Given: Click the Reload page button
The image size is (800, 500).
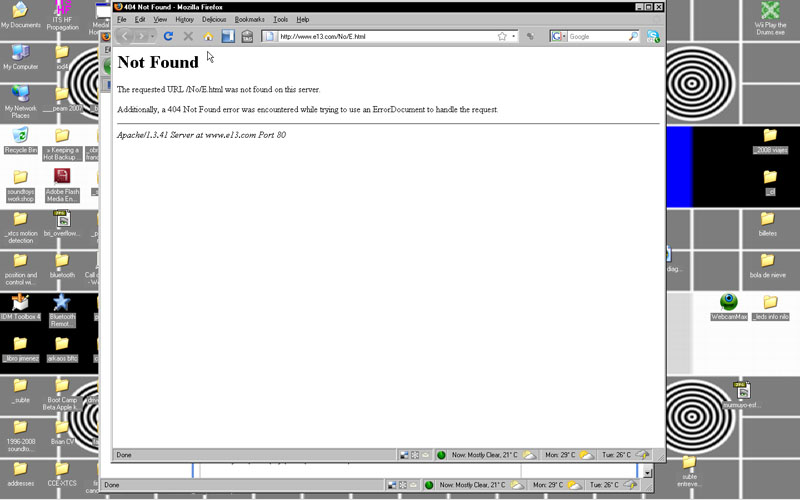Looking at the screenshot, I should point(168,36).
